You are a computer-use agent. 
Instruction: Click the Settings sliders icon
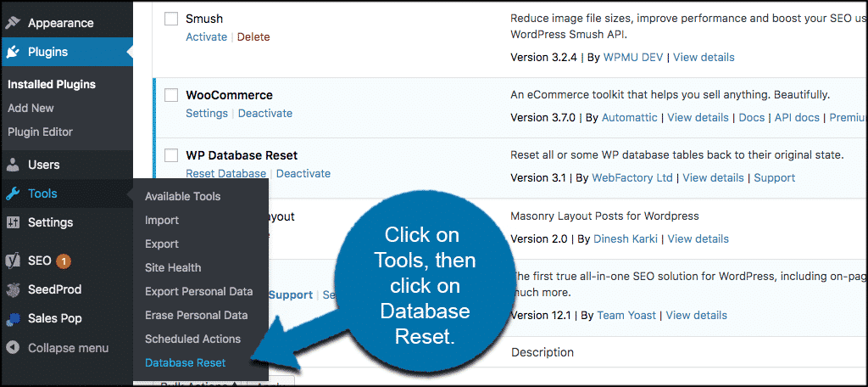[13, 222]
